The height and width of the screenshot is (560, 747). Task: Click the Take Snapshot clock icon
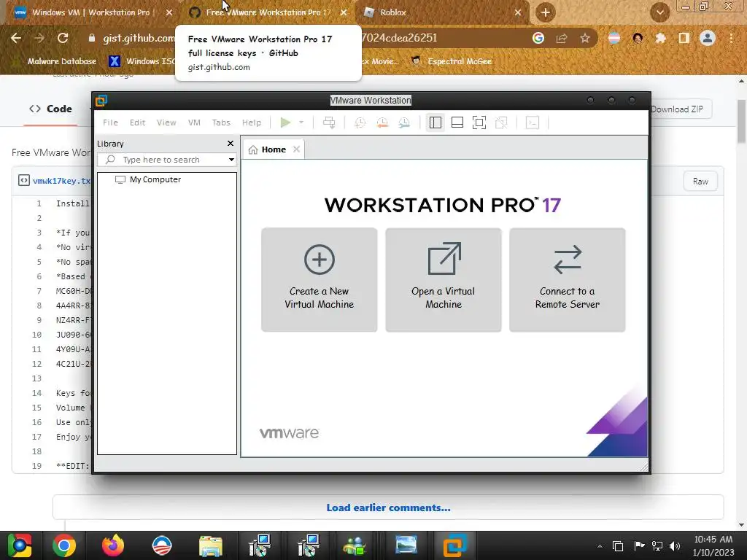click(360, 122)
